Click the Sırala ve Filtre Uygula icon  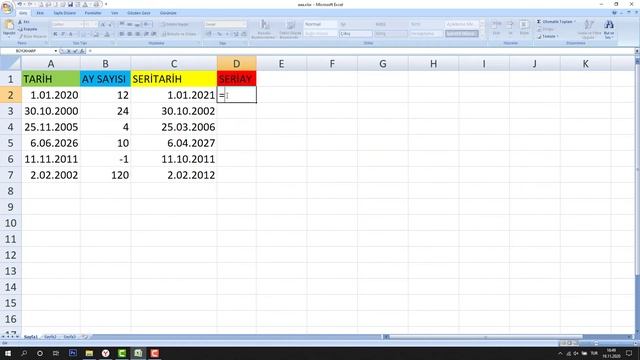tap(588, 29)
